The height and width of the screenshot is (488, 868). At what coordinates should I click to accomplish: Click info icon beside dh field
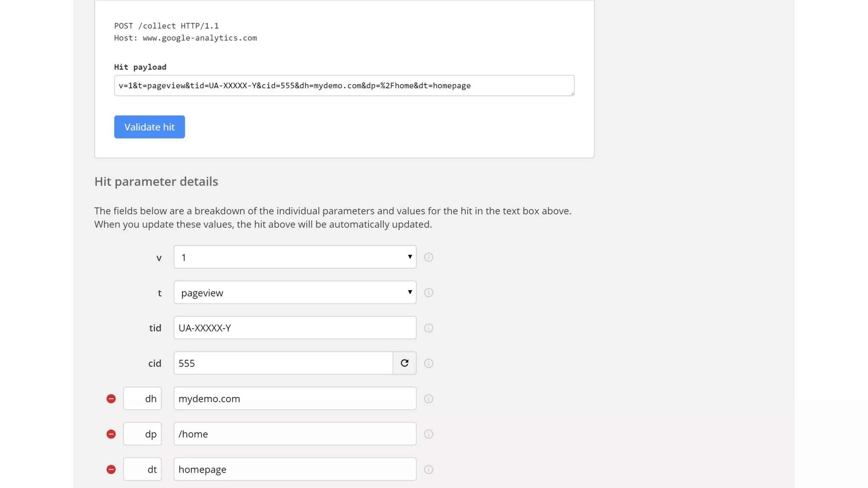tap(428, 399)
